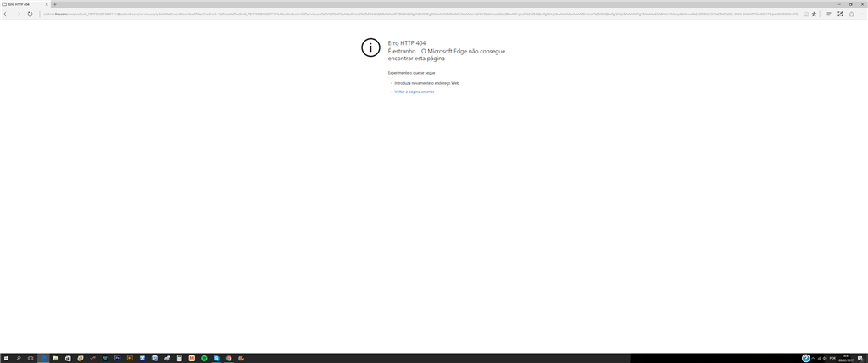The width and height of the screenshot is (868, 363).
Task: Open the Action Center notifications icon
Action: [x=861, y=359]
